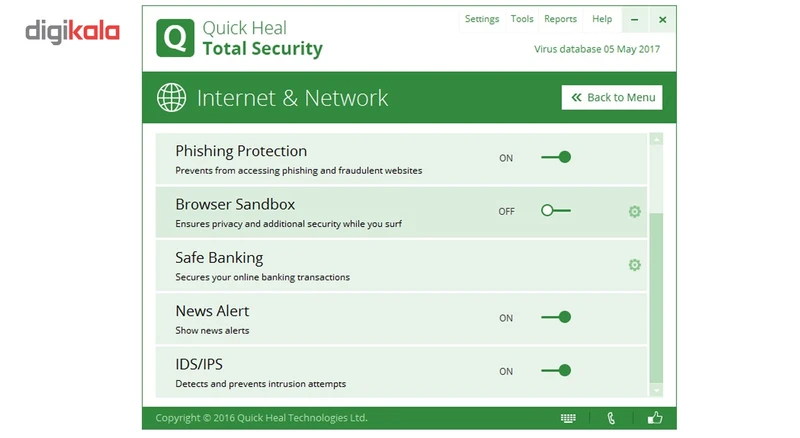Click the scrollbar up arrow
This screenshot has height=438, width=800.
pos(656,140)
